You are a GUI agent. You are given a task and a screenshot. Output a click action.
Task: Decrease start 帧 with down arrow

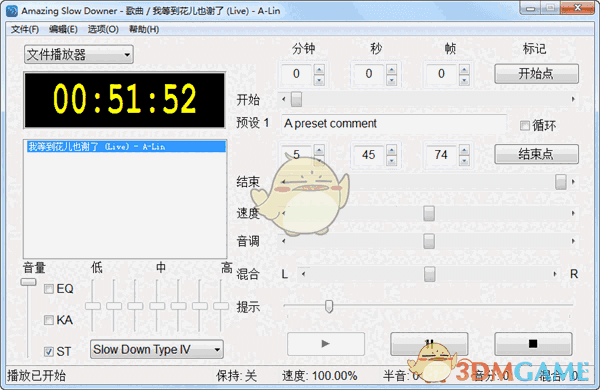(464, 80)
